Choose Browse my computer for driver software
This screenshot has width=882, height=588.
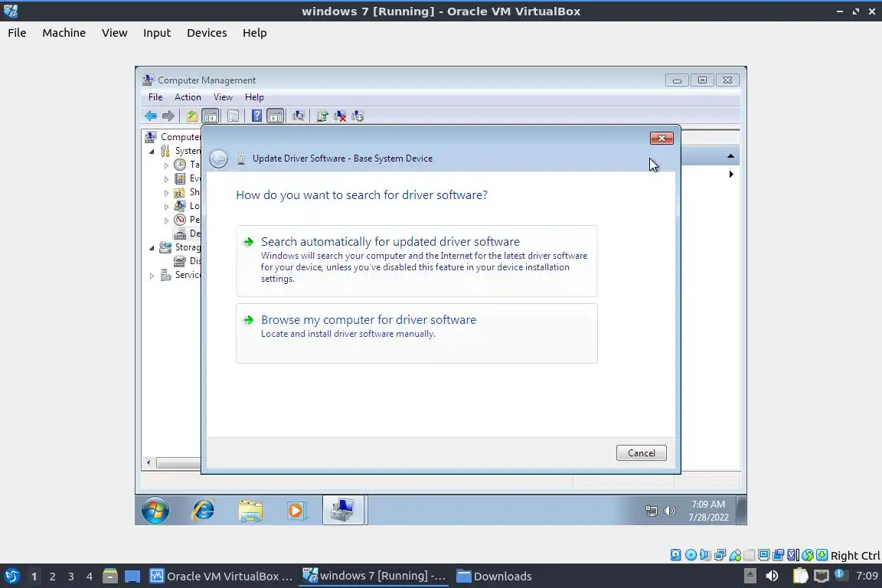pyautogui.click(x=416, y=333)
